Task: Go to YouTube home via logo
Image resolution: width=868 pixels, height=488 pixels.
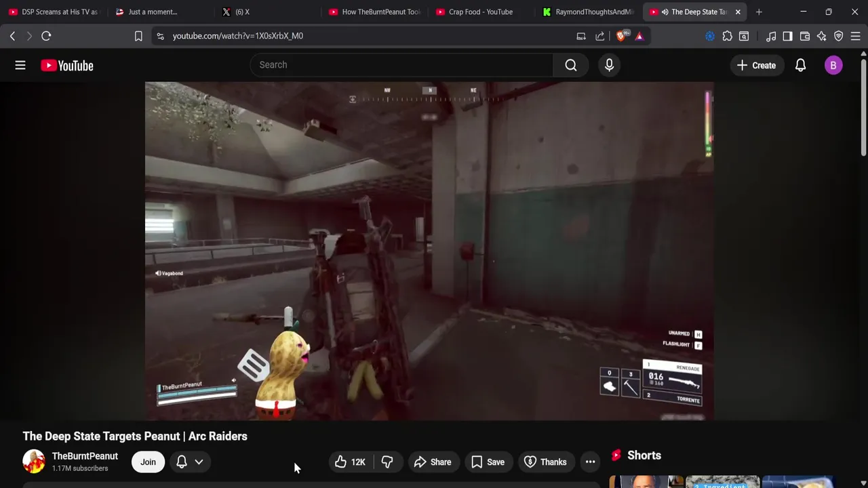Action: 67,65
